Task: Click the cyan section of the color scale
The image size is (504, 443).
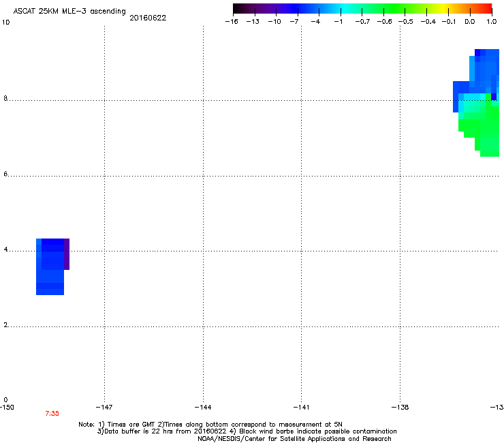Action: tap(344, 9)
